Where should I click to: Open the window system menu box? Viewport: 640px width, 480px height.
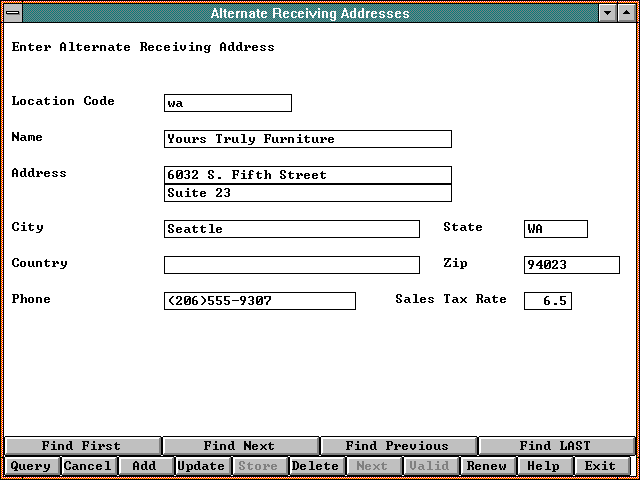point(12,13)
